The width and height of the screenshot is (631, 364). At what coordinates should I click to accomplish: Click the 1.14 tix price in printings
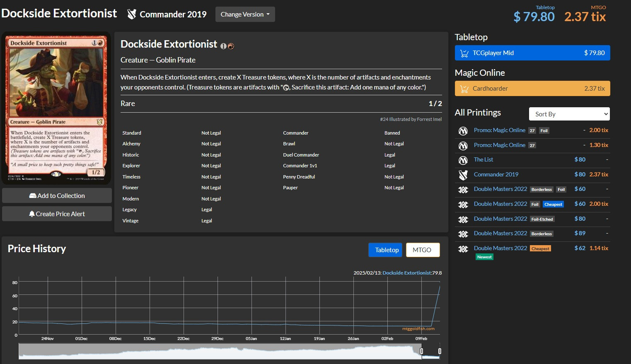coord(599,248)
